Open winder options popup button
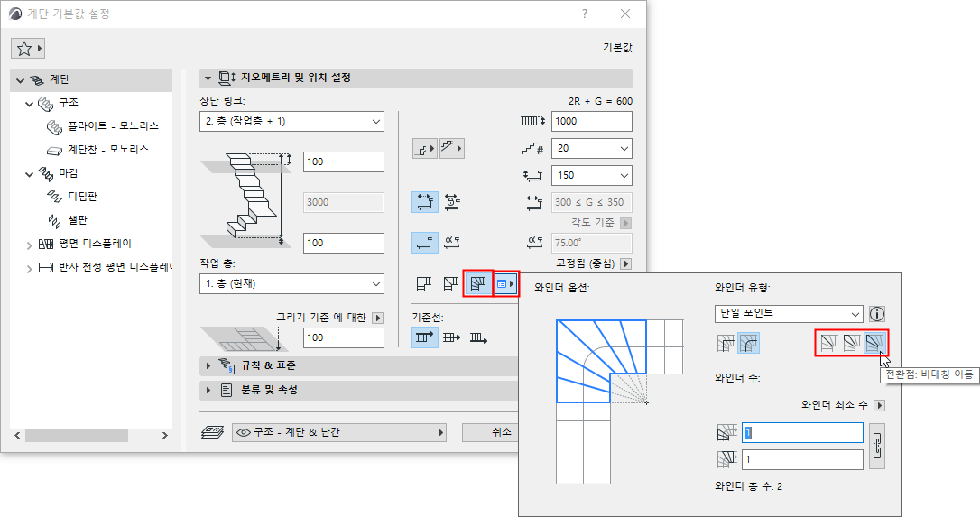Screen dimensions: 980x517 coord(505,284)
